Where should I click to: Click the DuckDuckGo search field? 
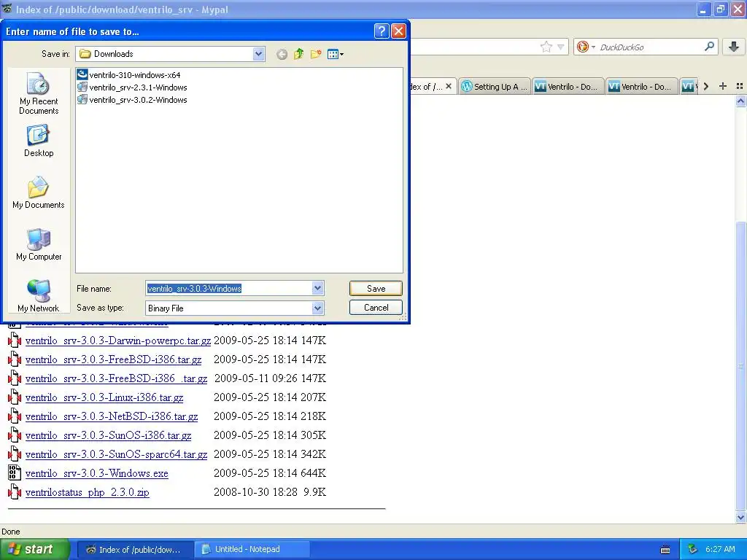[650, 47]
